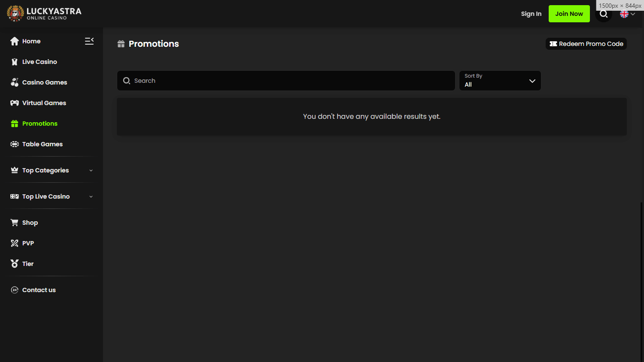Viewport: 644px width, 362px height.
Task: Open the Sort By dropdown
Action: click(x=500, y=81)
